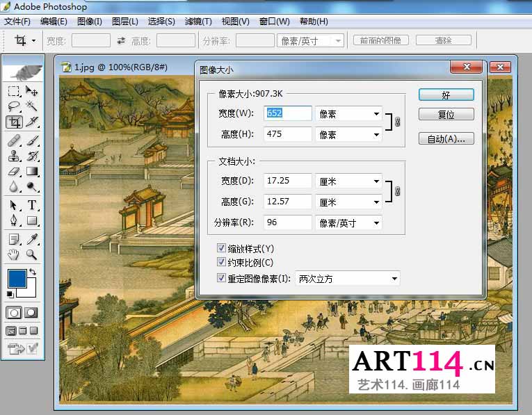The width and height of the screenshot is (532, 415).
Task: Select the Lasso tool
Action: point(14,106)
